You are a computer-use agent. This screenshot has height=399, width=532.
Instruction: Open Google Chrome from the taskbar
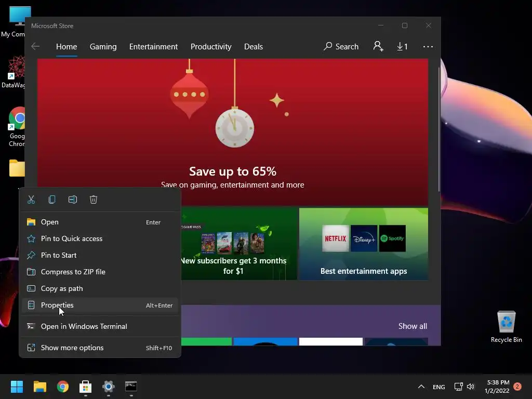click(63, 387)
